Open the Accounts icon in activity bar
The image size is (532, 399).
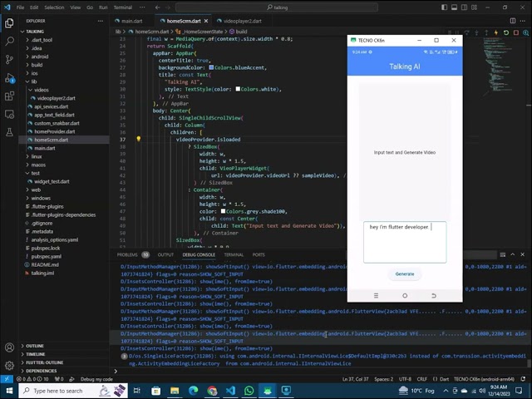pyautogui.click(x=8, y=348)
